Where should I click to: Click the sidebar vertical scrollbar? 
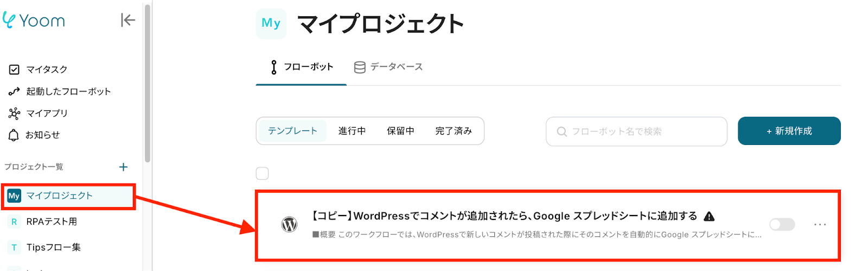click(148, 83)
